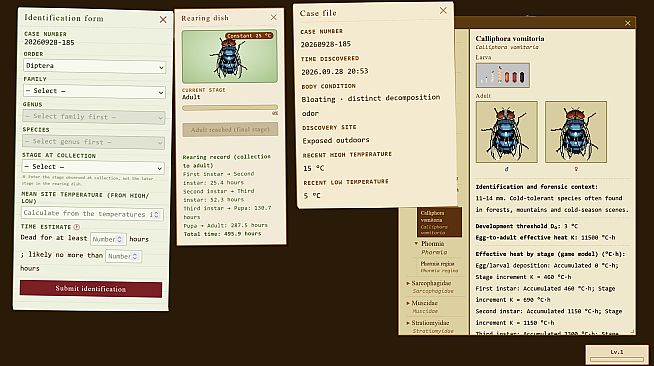
Task: Open the Stage at collection dropdown
Action: [x=93, y=167]
